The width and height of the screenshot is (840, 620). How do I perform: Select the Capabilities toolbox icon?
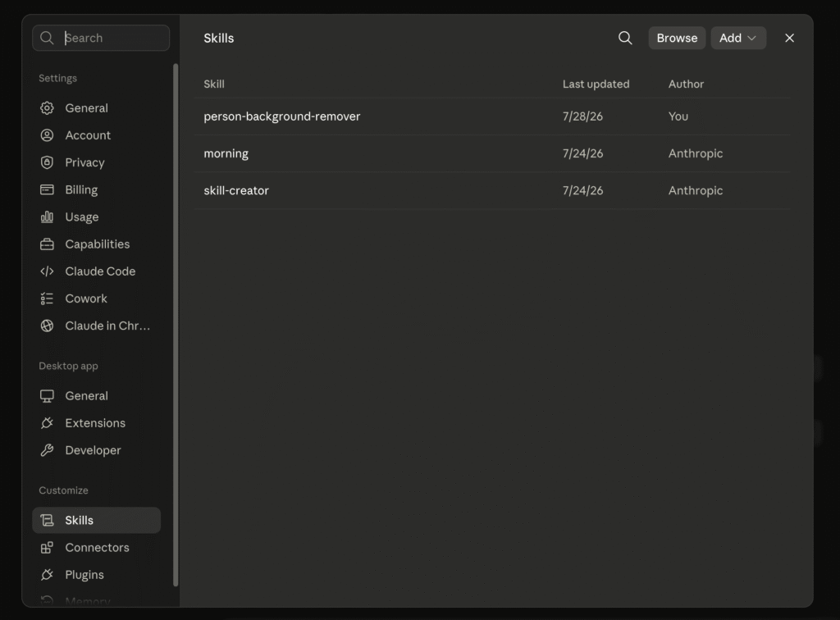click(x=47, y=244)
